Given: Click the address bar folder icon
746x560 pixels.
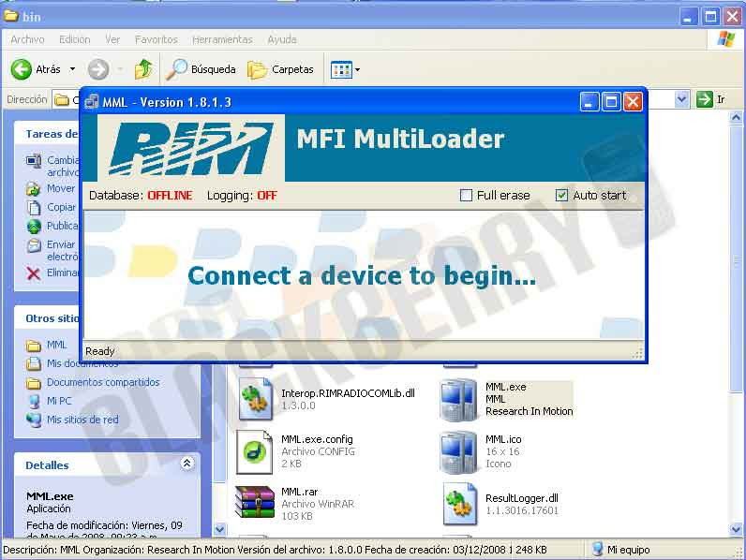Looking at the screenshot, I should coord(61,100).
